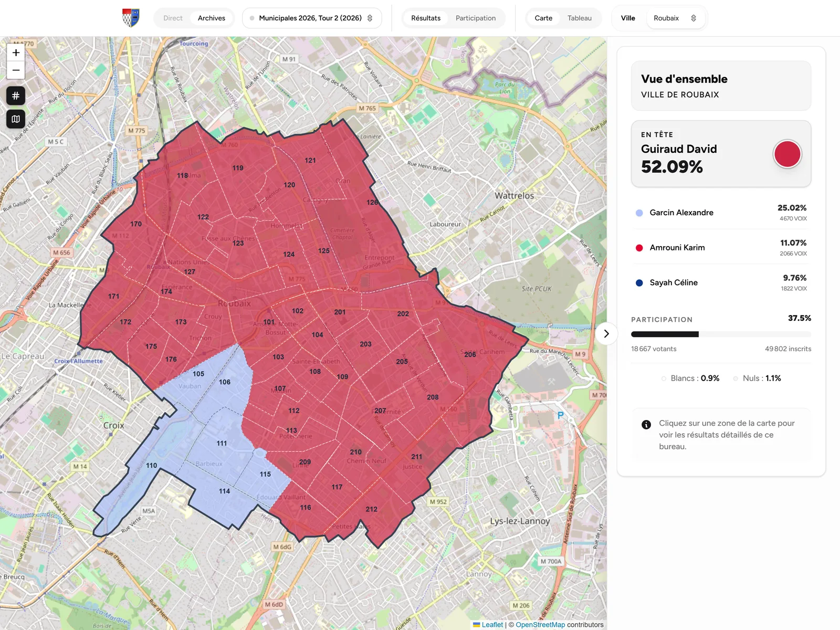
Task: Click Amrouni Karim's red dot
Action: pyautogui.click(x=639, y=248)
